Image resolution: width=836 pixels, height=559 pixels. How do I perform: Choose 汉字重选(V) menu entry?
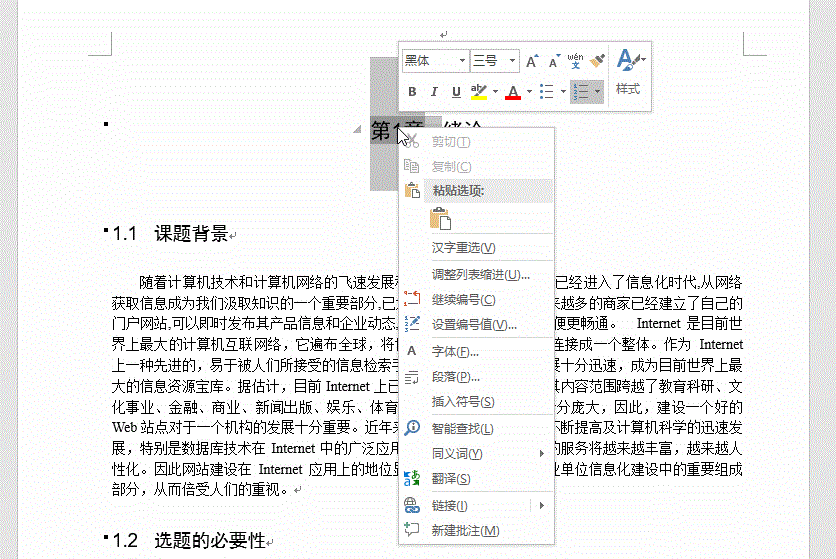tap(477, 248)
